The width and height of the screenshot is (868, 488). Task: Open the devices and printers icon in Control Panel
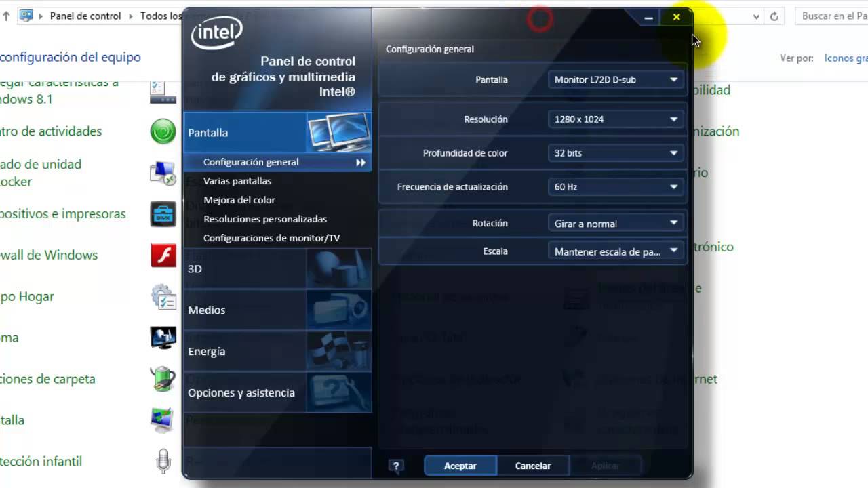pos(163,214)
